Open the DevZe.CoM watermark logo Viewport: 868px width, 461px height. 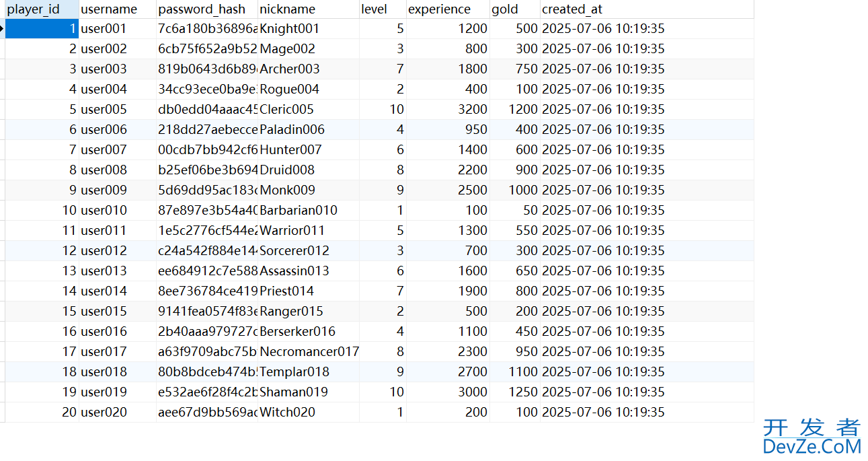pos(812,436)
